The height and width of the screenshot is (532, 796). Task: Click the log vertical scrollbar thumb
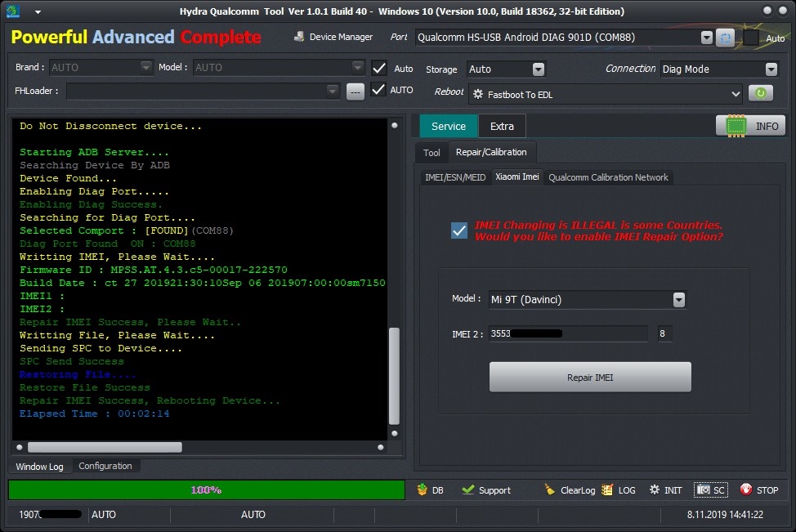coord(394,376)
